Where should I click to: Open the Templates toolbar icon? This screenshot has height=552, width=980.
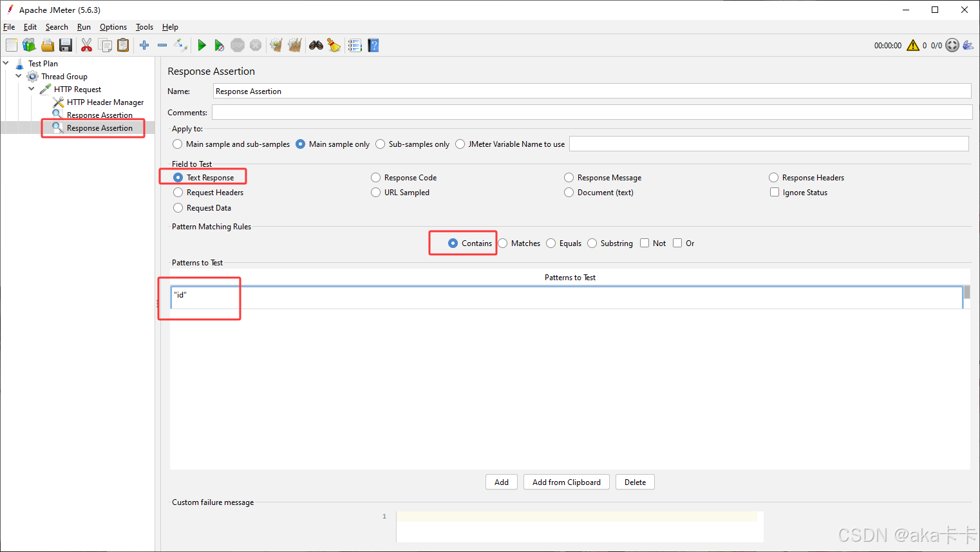[30, 45]
